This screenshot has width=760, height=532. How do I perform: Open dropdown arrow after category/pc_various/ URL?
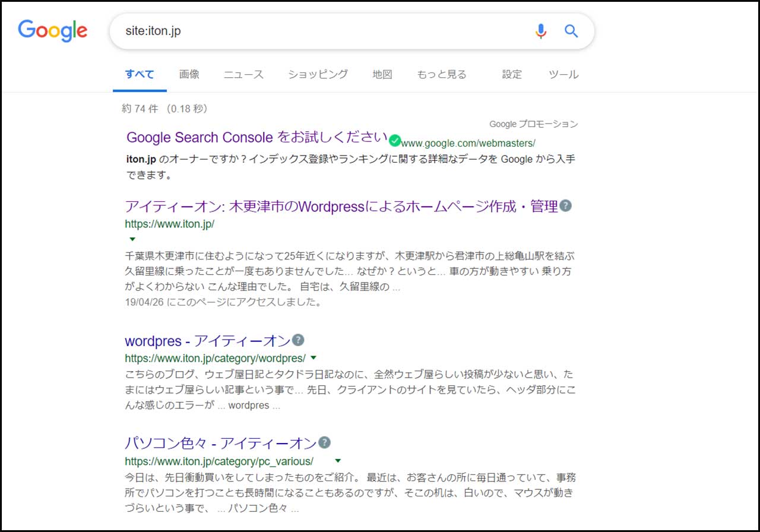click(x=338, y=461)
